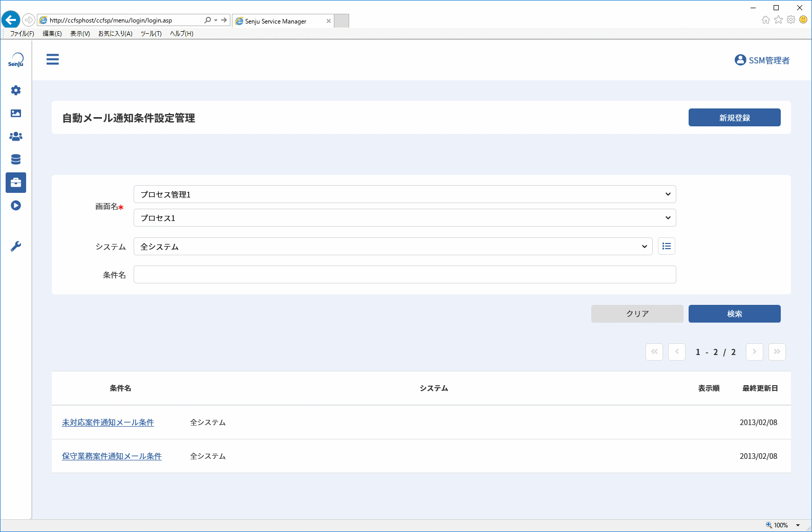The width and height of the screenshot is (812, 532).
Task: Open the wrench tools sidebar icon
Action: coord(16,247)
